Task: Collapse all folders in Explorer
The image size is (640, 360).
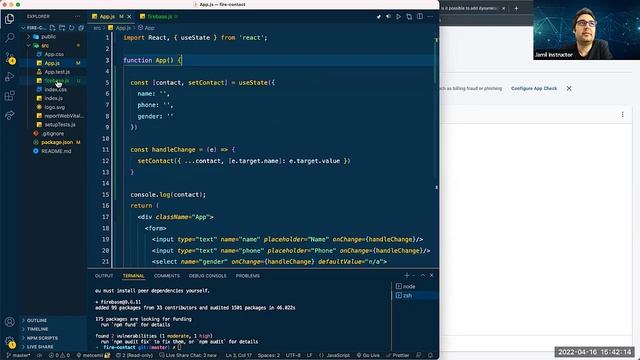Action: 81,28
